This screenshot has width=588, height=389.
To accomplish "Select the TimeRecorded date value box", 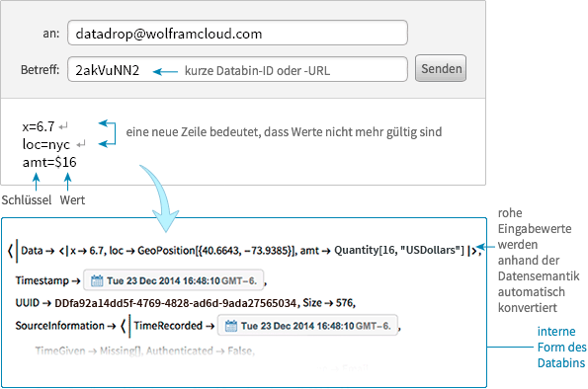I will point(307,325).
